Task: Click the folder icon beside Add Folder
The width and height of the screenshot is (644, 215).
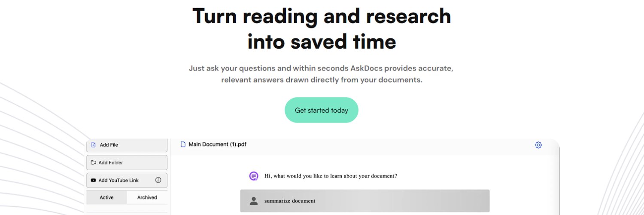Action: (93, 163)
